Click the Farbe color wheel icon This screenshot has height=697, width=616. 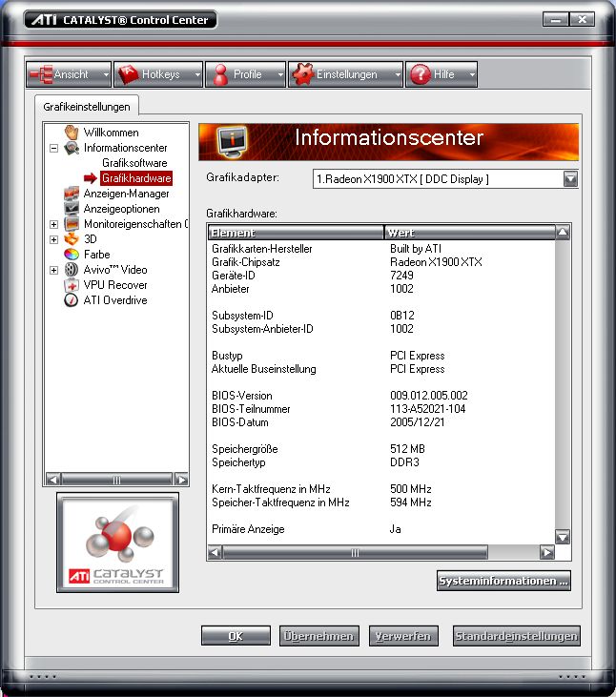72,255
